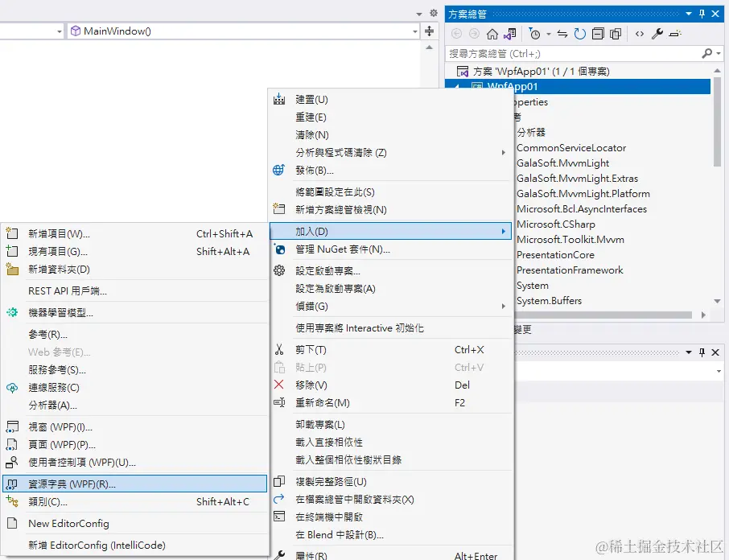729x560 pixels.
Task: Click the Pending Changes Filter clock icon
Action: pos(535,33)
